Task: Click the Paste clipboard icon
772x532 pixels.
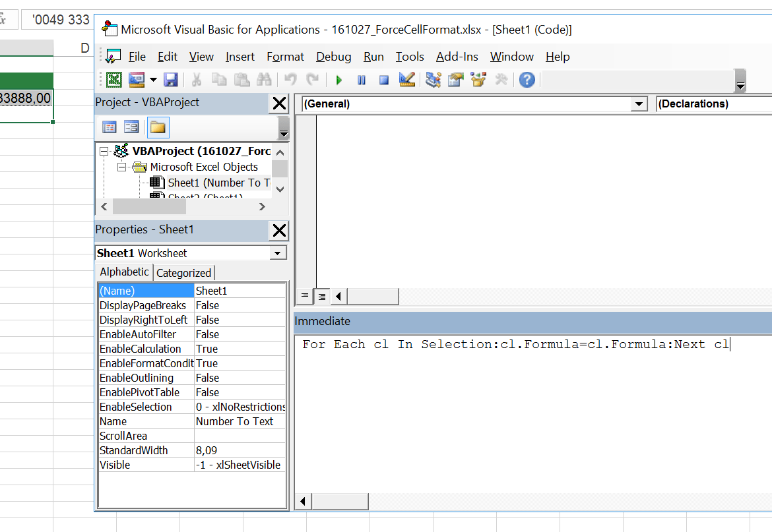Action: point(241,80)
